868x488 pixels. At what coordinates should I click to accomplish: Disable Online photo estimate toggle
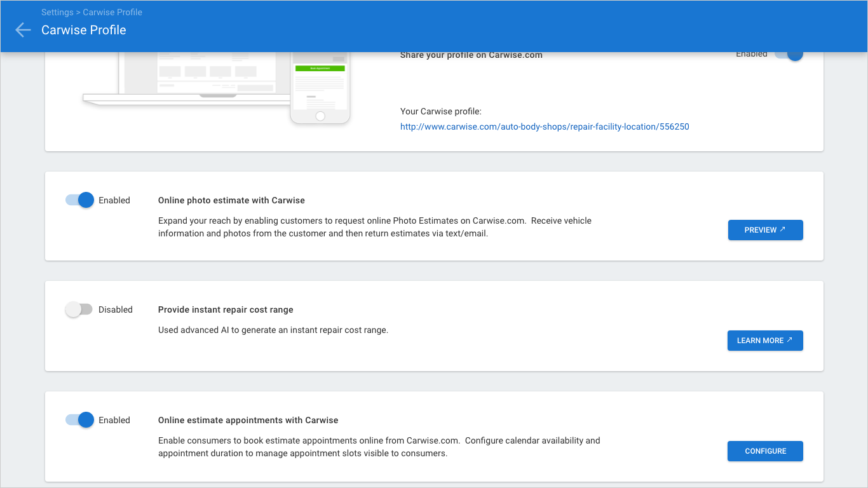[79, 200]
